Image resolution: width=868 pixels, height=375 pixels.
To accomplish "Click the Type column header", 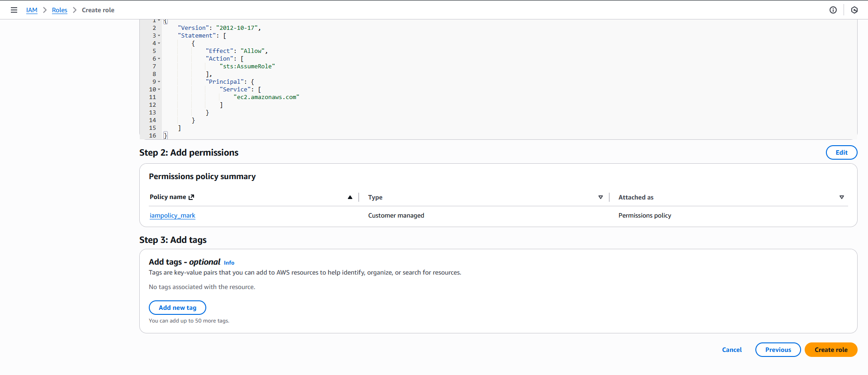I will coord(375,197).
